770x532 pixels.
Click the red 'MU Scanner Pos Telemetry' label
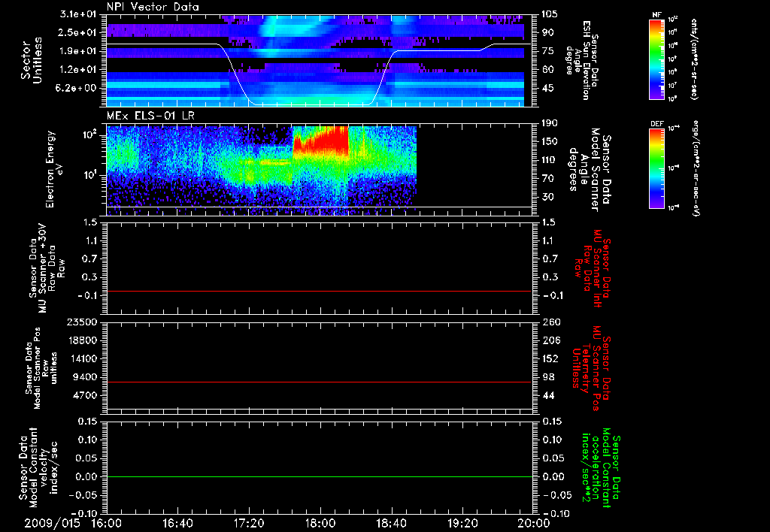(x=591, y=368)
